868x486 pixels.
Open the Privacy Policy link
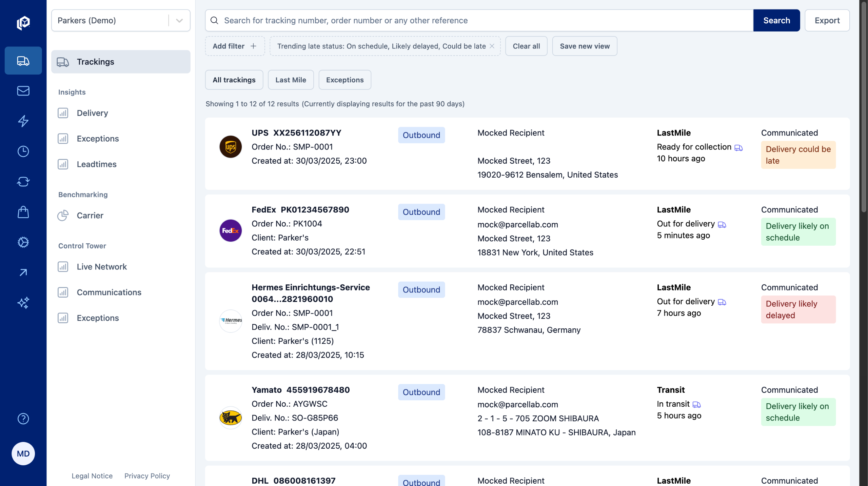click(x=147, y=476)
